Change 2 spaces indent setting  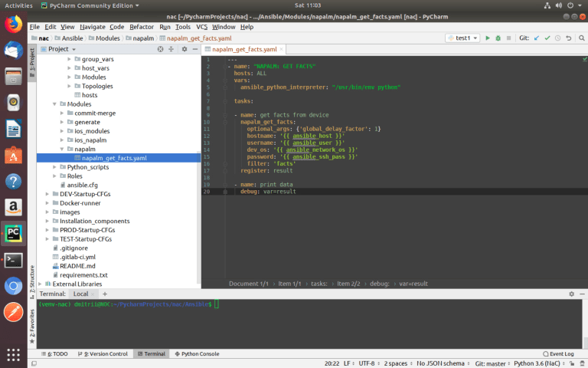point(397,363)
